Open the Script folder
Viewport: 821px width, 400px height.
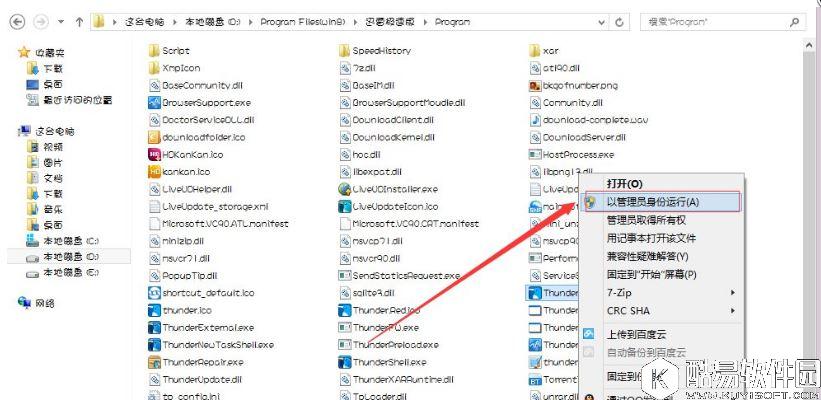(169, 51)
